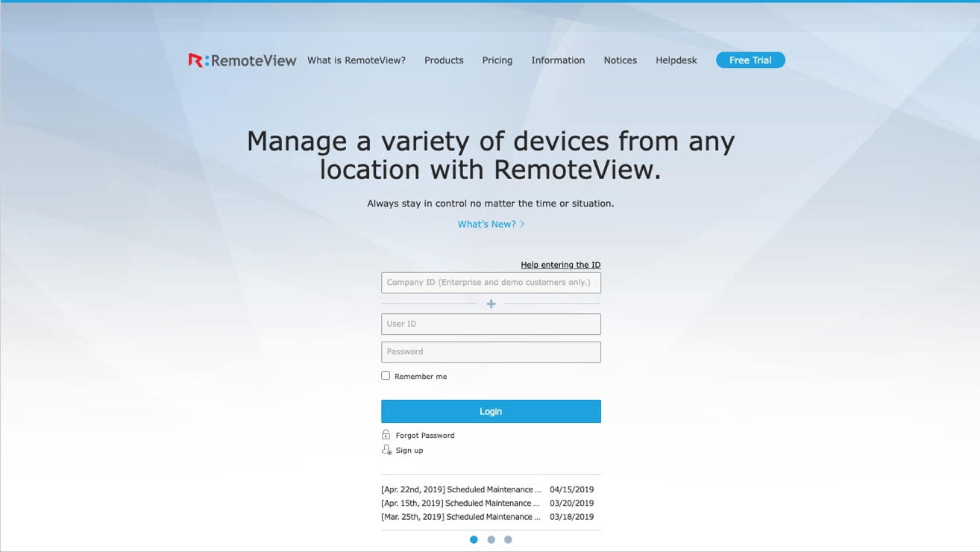980x552 pixels.
Task: Select the second notices page dot
Action: point(491,539)
